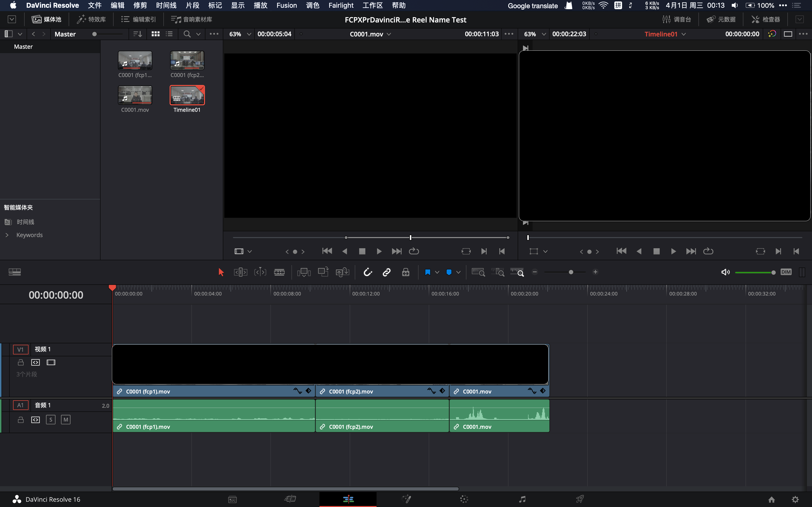Mute audio track A1 with M button
Viewport: 812px width, 507px height.
click(66, 420)
